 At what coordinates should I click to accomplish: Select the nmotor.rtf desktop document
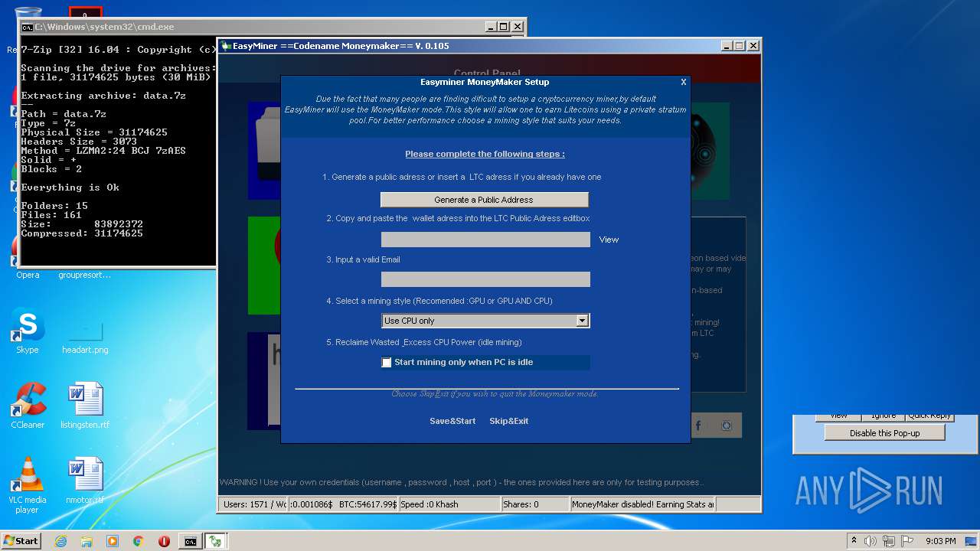[85, 481]
